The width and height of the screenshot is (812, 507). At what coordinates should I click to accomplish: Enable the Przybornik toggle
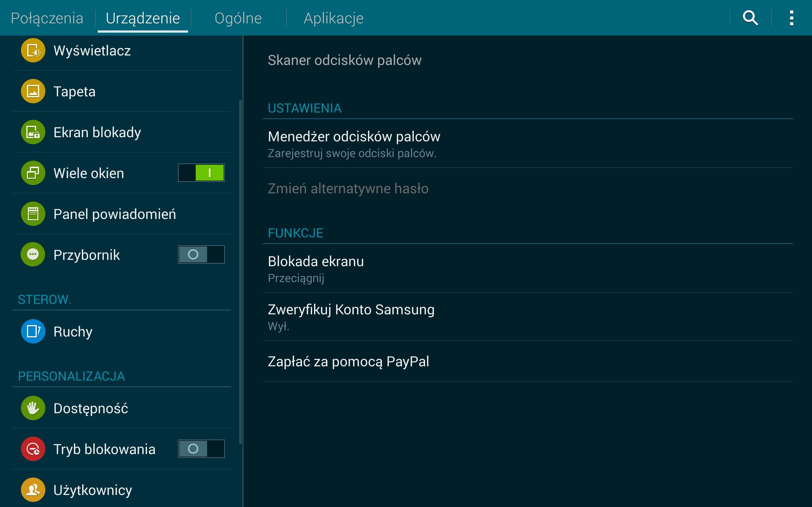click(x=201, y=254)
